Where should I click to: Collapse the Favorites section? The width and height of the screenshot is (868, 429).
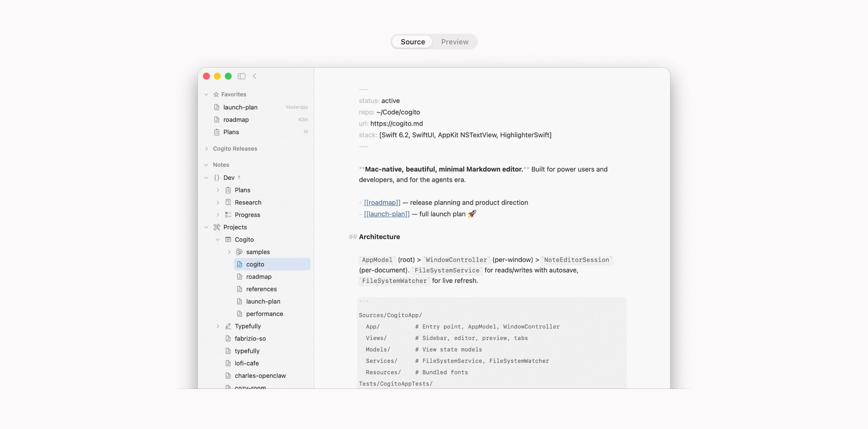pos(206,94)
